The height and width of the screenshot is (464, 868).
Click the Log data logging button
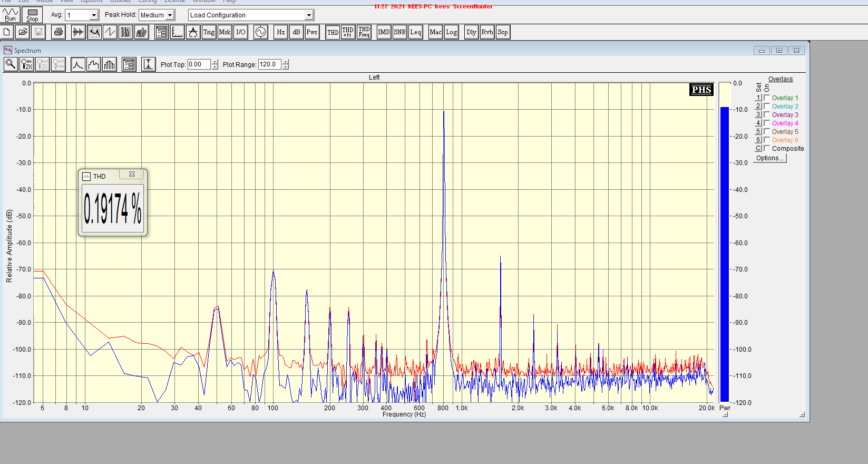click(452, 32)
